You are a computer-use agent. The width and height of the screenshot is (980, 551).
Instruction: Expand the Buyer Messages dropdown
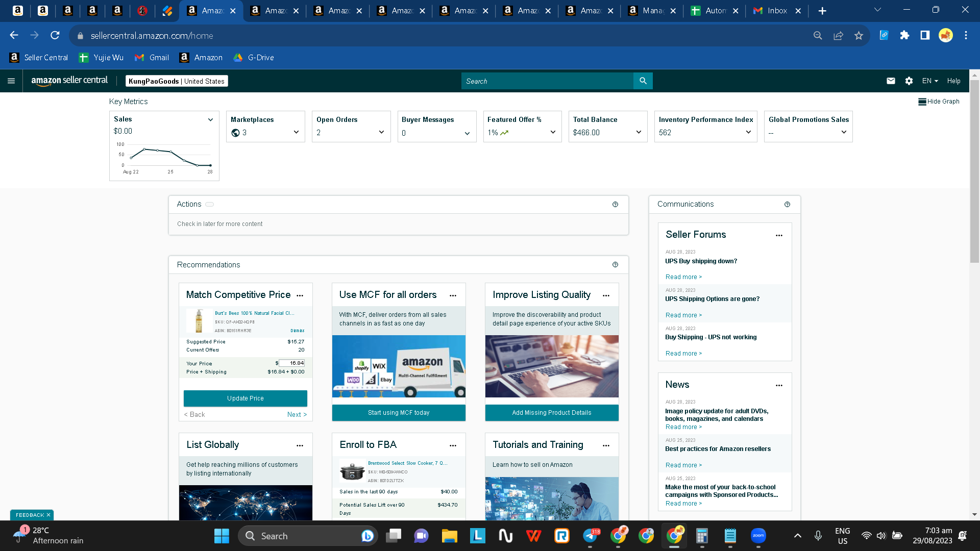click(467, 134)
